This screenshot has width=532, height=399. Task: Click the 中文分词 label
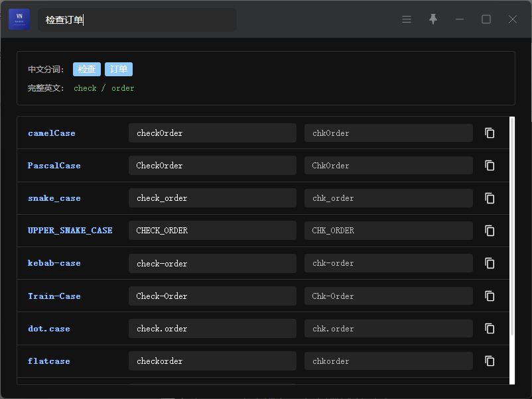[46, 70]
